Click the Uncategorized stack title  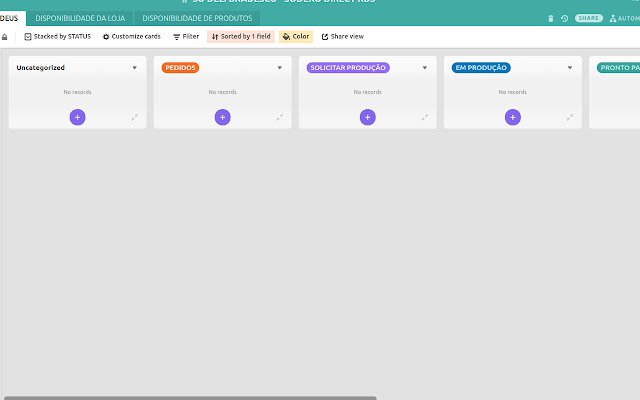(40, 68)
